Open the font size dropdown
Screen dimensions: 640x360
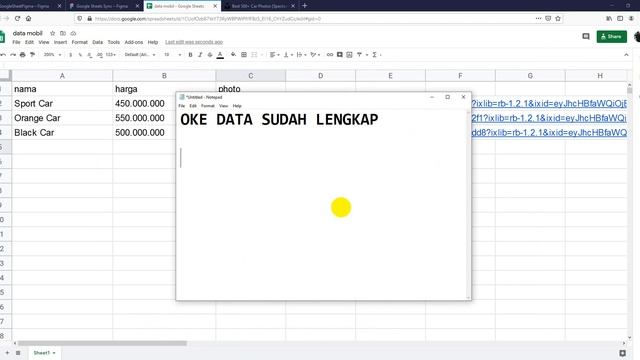click(173, 55)
